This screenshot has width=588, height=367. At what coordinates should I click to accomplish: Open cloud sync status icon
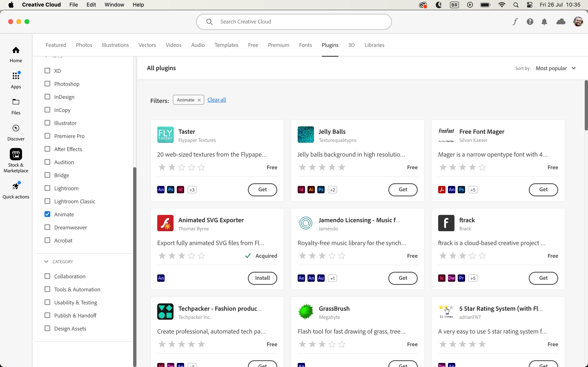pos(561,22)
